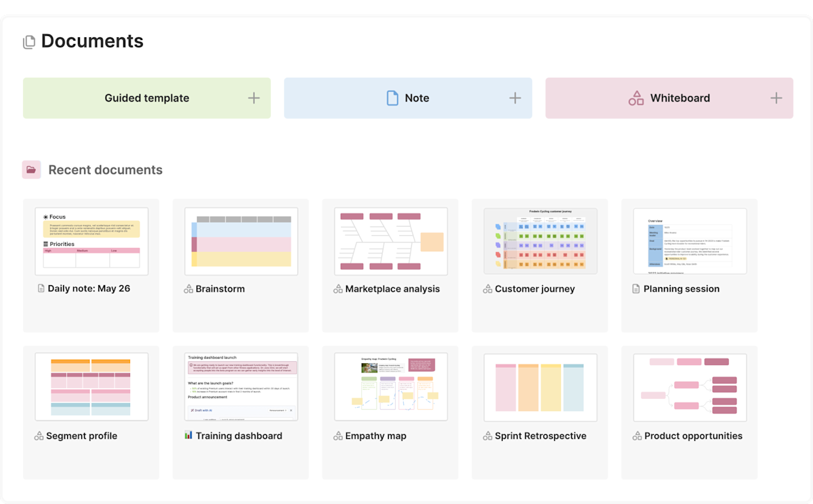Click the Training dashboard title
The height and width of the screenshot is (504, 813).
pos(239,436)
